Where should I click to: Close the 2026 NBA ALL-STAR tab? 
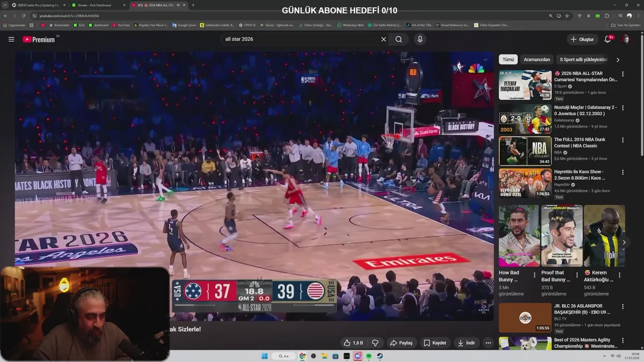click(x=184, y=5)
